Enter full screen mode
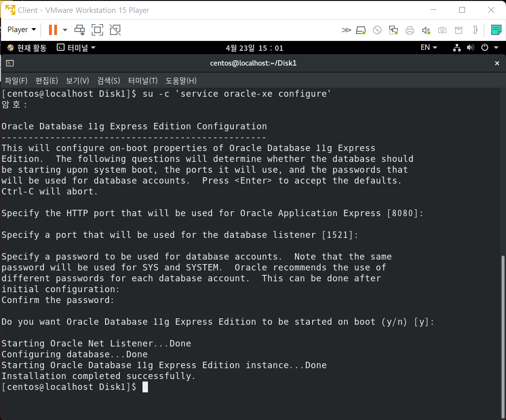This screenshot has height=420, width=506. click(98, 30)
